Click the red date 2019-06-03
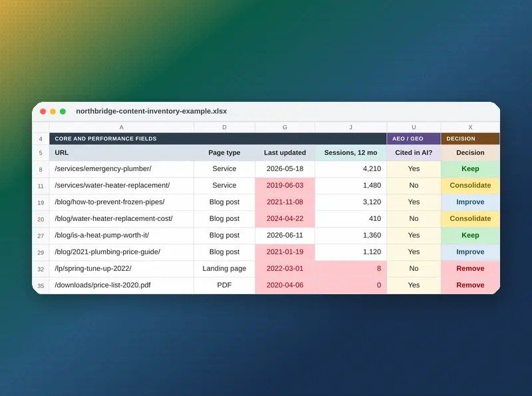The image size is (532, 396). (x=285, y=186)
